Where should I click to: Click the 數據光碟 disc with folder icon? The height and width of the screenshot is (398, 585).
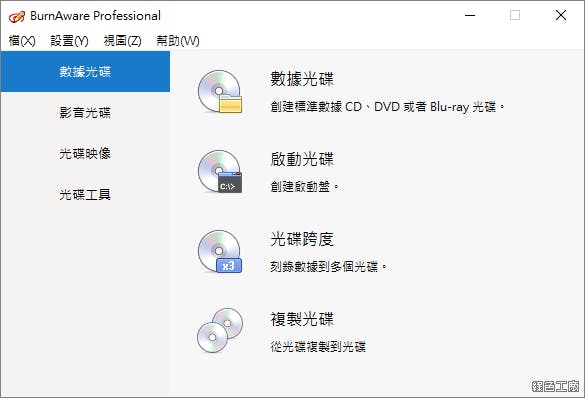pyautogui.click(x=220, y=91)
